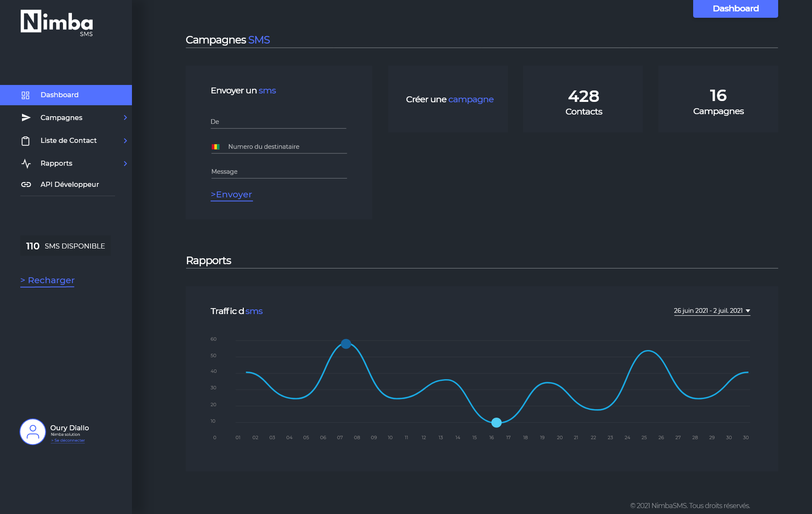Click the blue Dashboard button at top
This screenshot has height=514, width=812.
click(x=735, y=8)
